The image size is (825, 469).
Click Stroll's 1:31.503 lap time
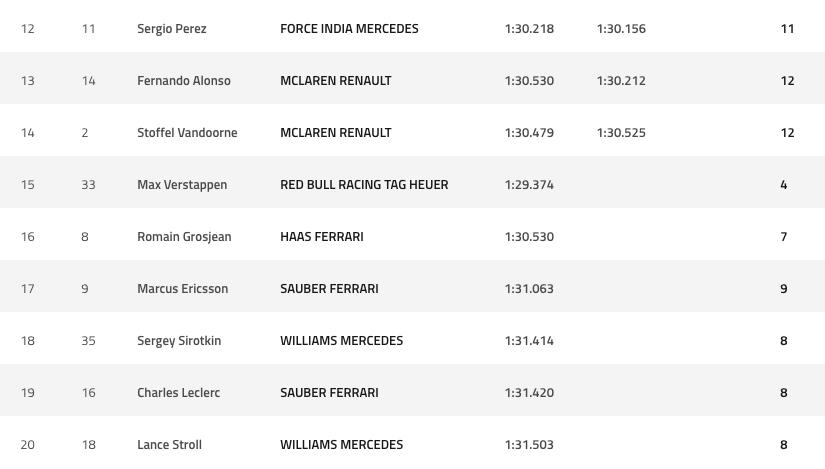(x=529, y=445)
